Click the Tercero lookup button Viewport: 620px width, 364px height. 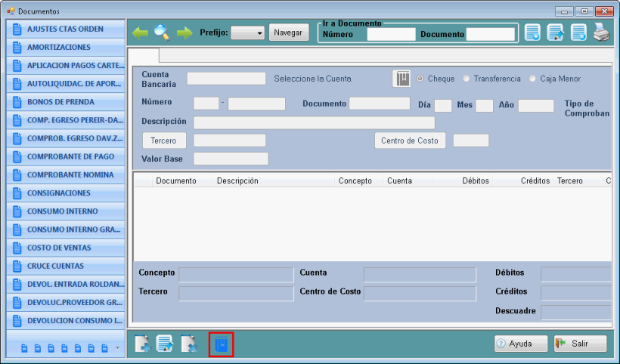click(x=163, y=140)
